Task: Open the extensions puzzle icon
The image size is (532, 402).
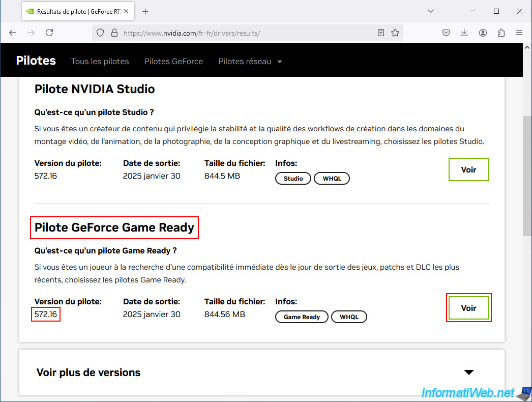Action: 501,33
